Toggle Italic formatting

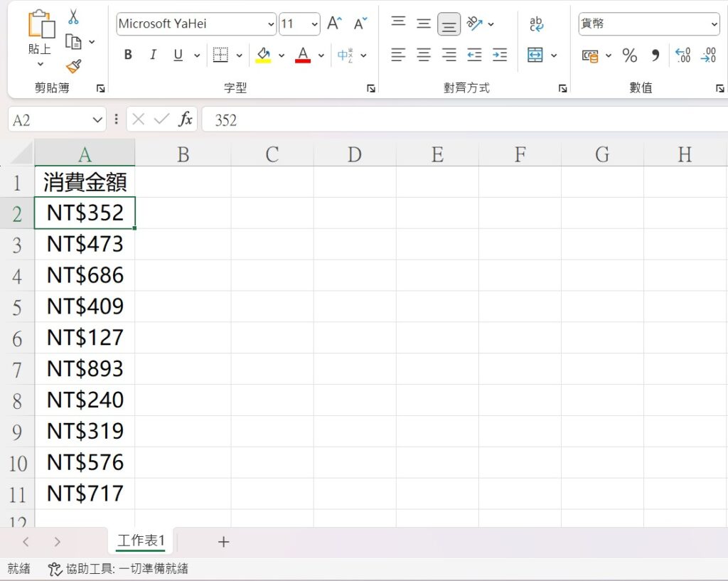click(x=153, y=55)
